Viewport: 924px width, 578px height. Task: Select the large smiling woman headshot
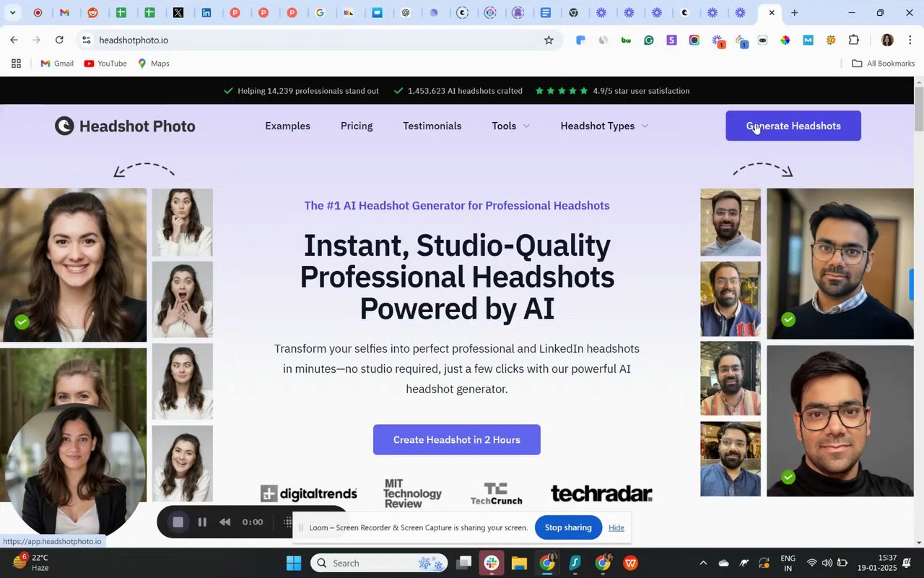[73, 265]
